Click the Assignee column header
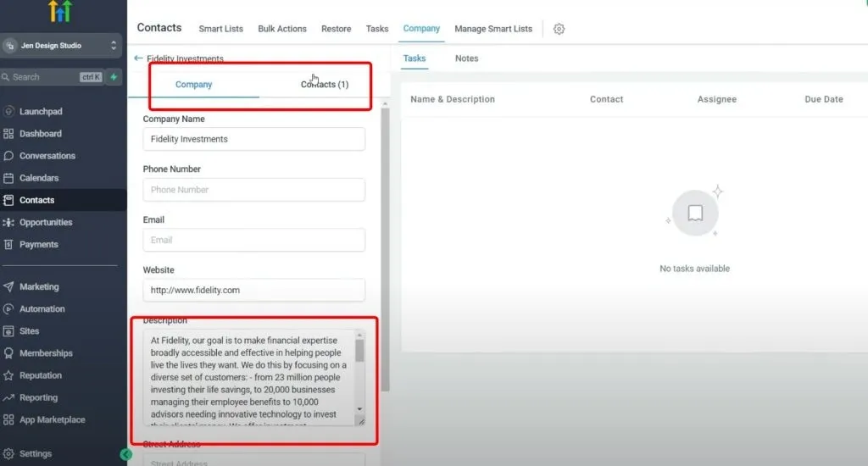Viewport: 868px width, 466px height. click(717, 99)
